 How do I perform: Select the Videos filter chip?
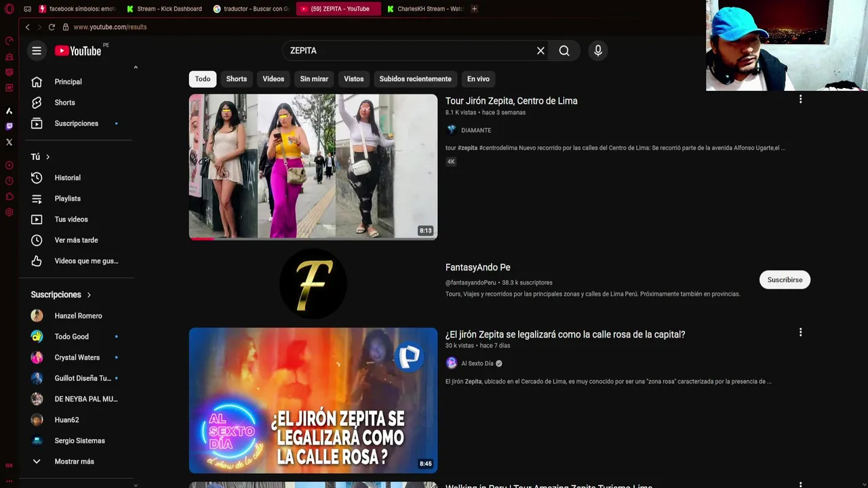273,79
